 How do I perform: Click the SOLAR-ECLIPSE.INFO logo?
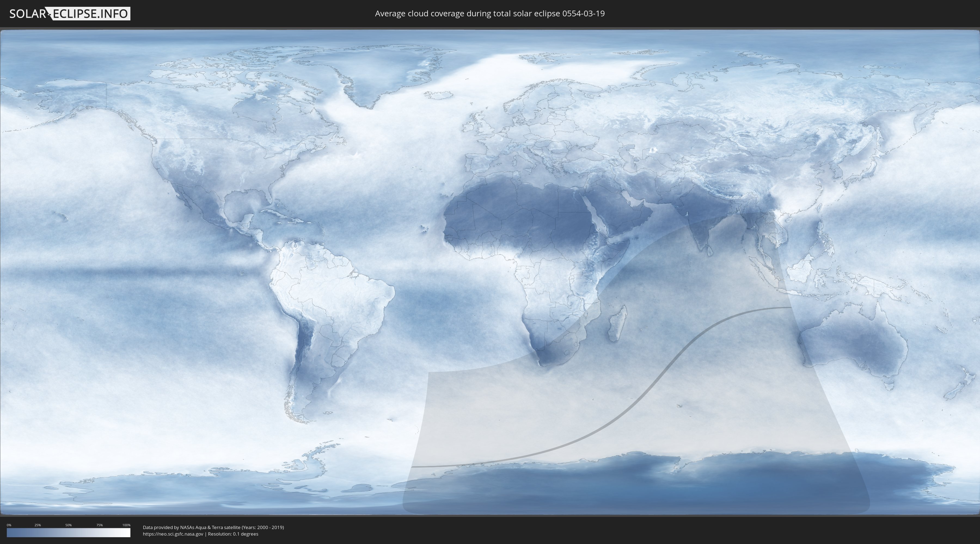[x=70, y=14]
